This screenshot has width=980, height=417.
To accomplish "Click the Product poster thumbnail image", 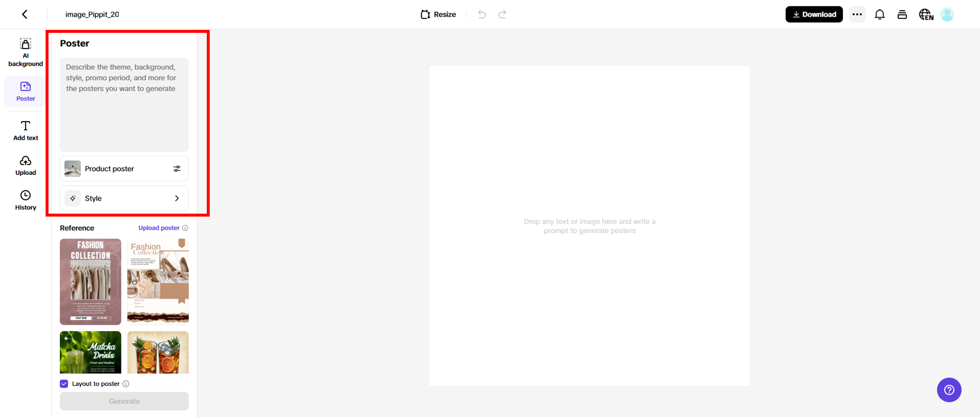I will point(73,169).
